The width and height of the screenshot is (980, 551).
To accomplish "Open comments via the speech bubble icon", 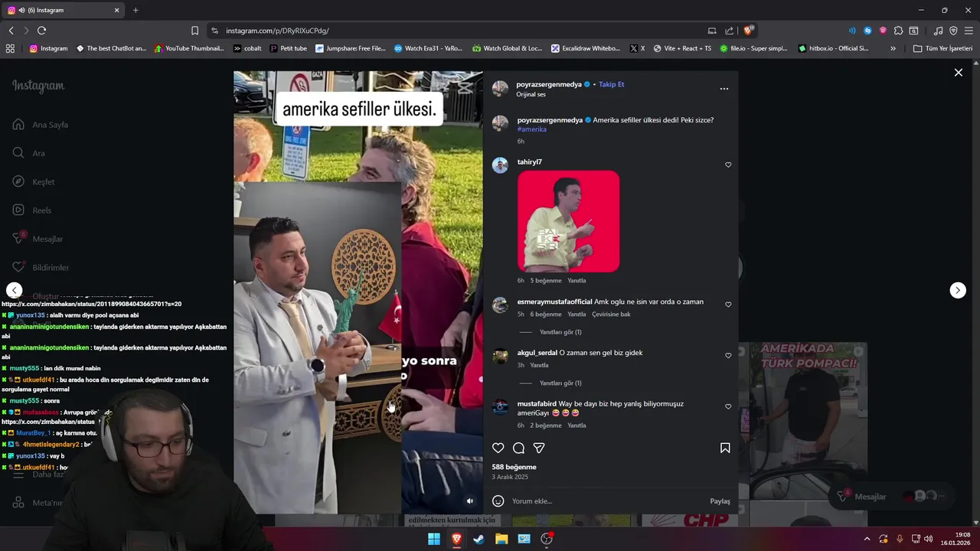I will click(x=518, y=448).
